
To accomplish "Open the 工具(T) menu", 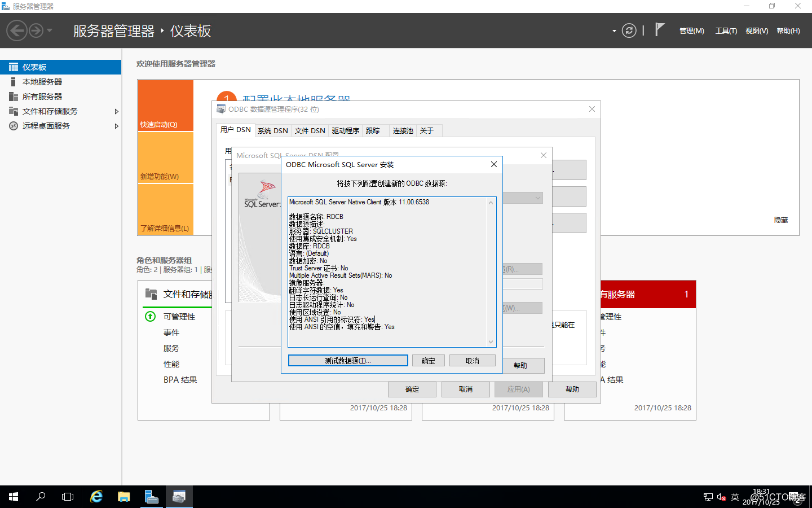I will (726, 31).
